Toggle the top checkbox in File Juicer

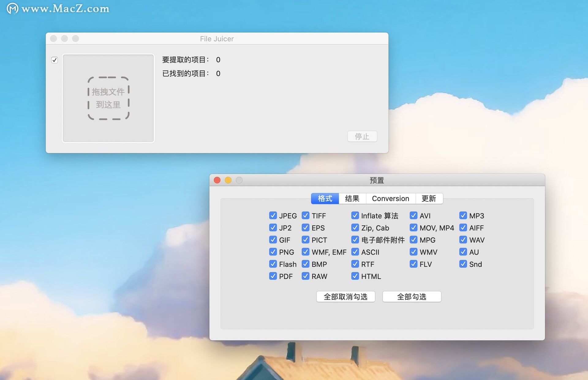54,60
